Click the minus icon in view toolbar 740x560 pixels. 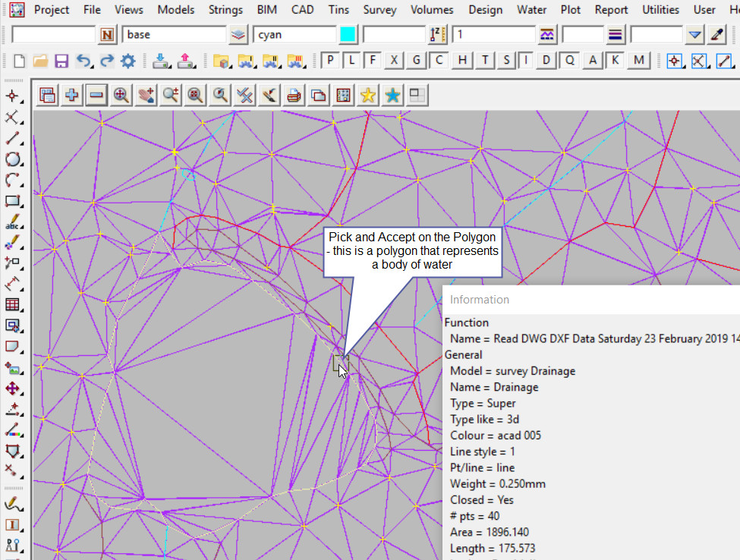[96, 95]
